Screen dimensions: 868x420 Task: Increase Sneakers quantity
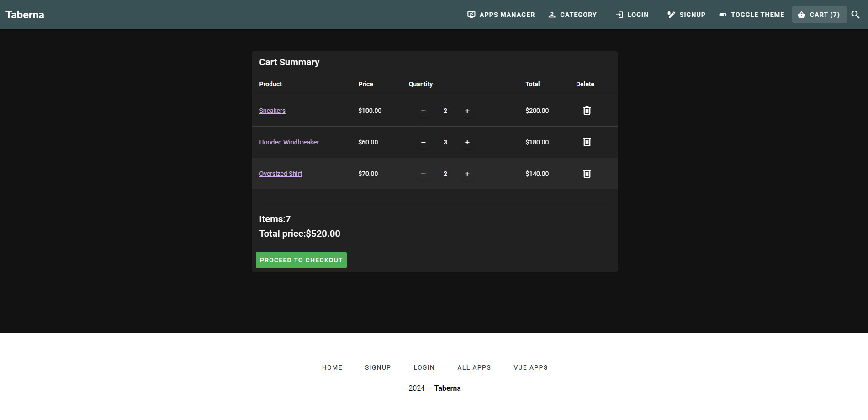tap(467, 110)
